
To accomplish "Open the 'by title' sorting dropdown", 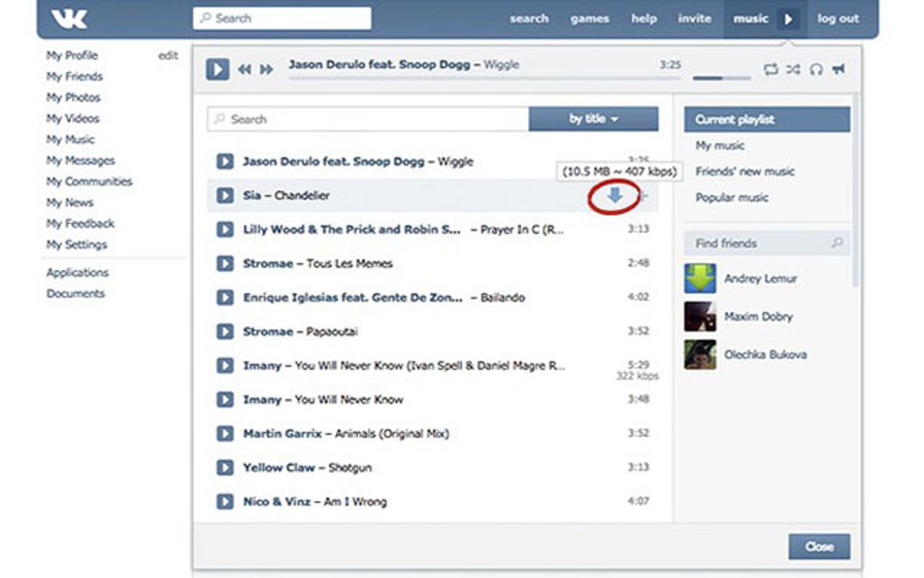I will point(593,119).
